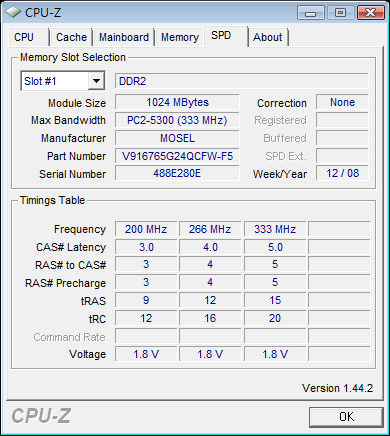This screenshot has height=436, width=390.
Task: Click the tRC value 20
Action: pos(275,318)
